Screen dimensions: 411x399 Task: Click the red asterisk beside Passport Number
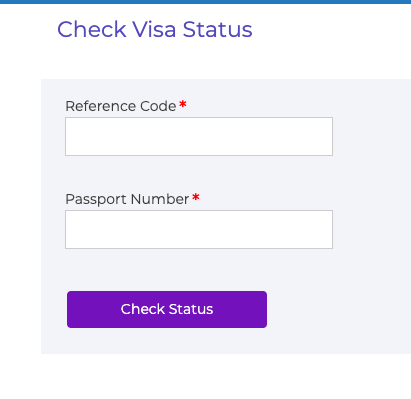(x=196, y=197)
